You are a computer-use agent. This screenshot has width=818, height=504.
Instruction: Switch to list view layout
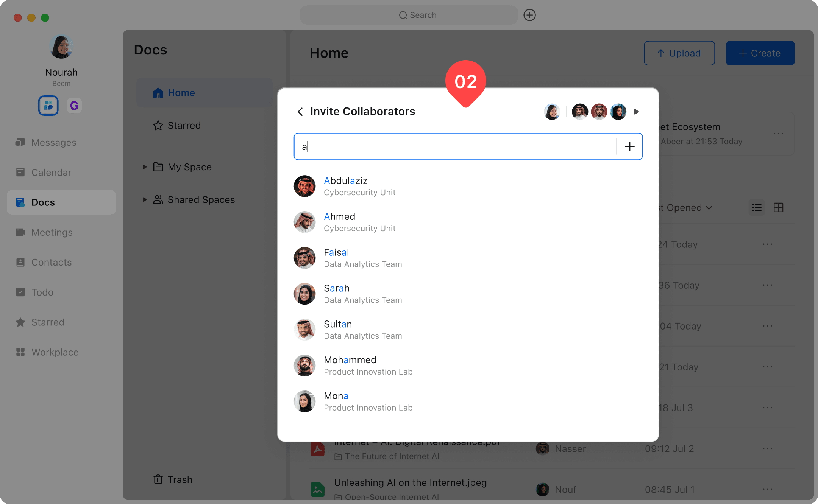[757, 208]
